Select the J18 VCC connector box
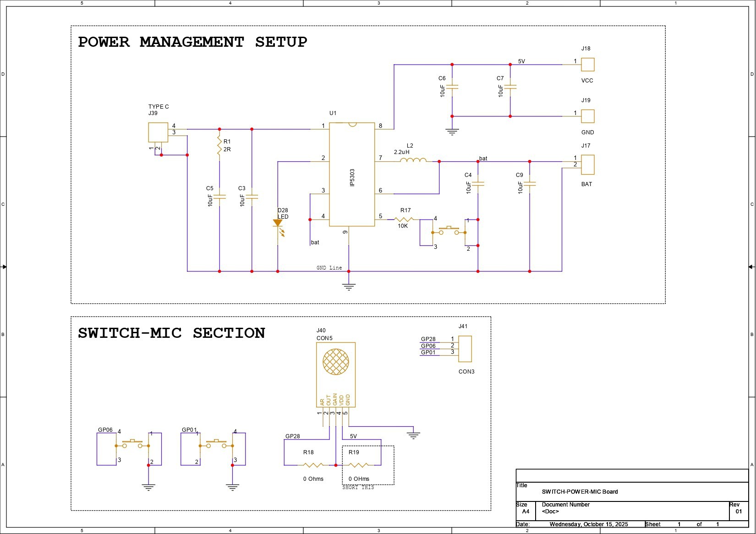This screenshot has height=534, width=756. pos(588,65)
